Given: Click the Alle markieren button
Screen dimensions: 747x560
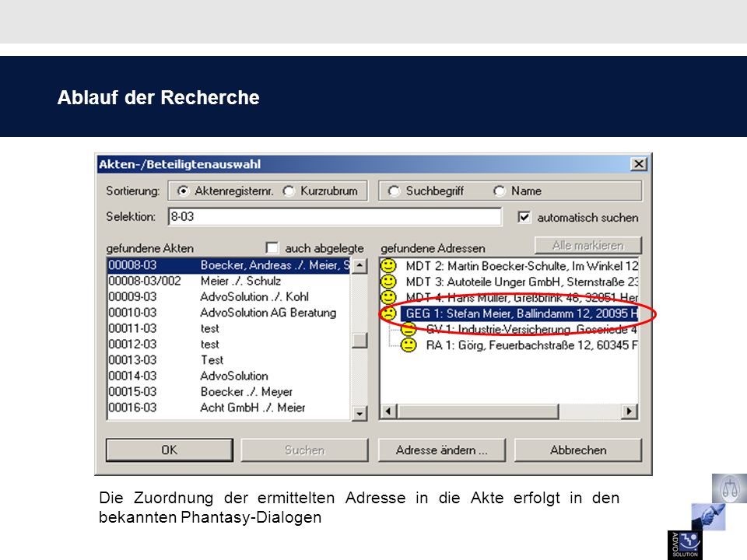Looking at the screenshot, I should pyautogui.click(x=588, y=245).
